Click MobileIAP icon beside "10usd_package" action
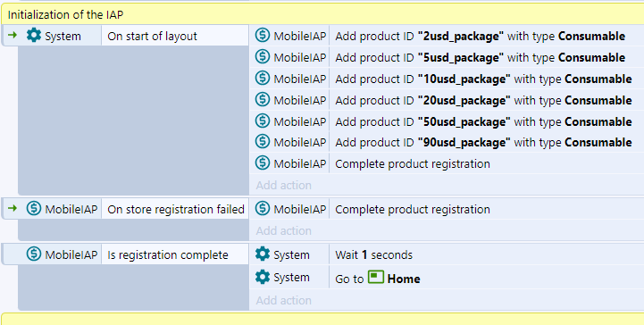Screen dimensions: 644x325 point(263,78)
